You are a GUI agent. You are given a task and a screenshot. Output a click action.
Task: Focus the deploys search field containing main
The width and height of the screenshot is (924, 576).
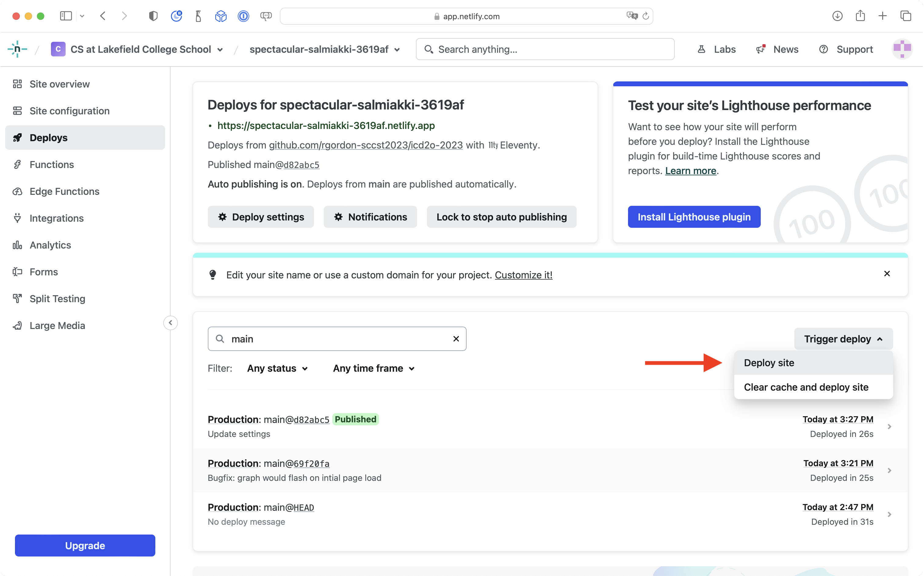(x=337, y=339)
